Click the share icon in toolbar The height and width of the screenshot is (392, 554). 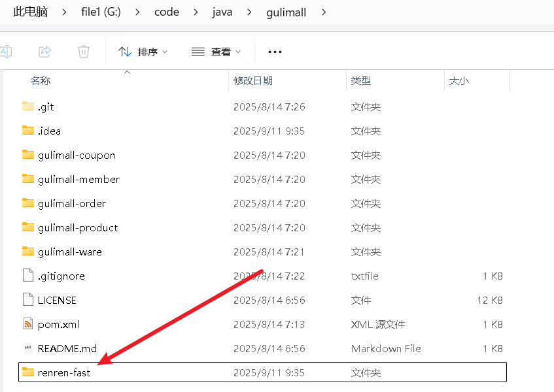(x=44, y=52)
